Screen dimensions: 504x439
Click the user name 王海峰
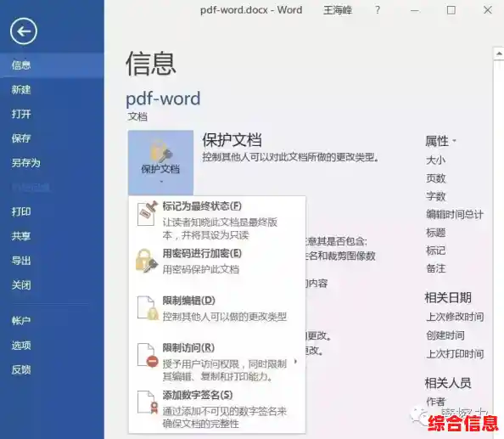338,10
